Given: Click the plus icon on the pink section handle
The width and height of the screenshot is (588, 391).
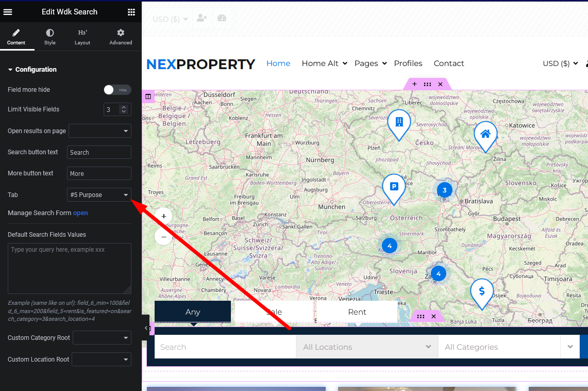Looking at the screenshot, I should 414,84.
